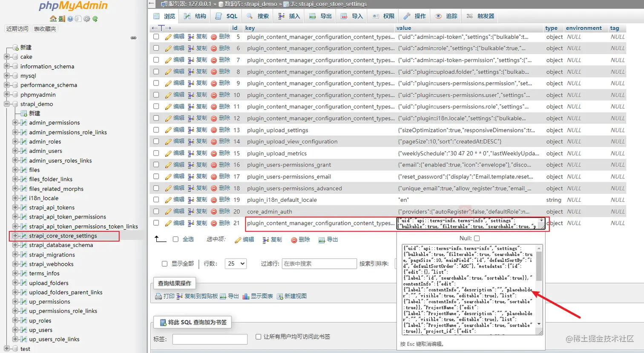Check the select all (全选) checkbox
The height and width of the screenshot is (353, 644).
point(175,239)
